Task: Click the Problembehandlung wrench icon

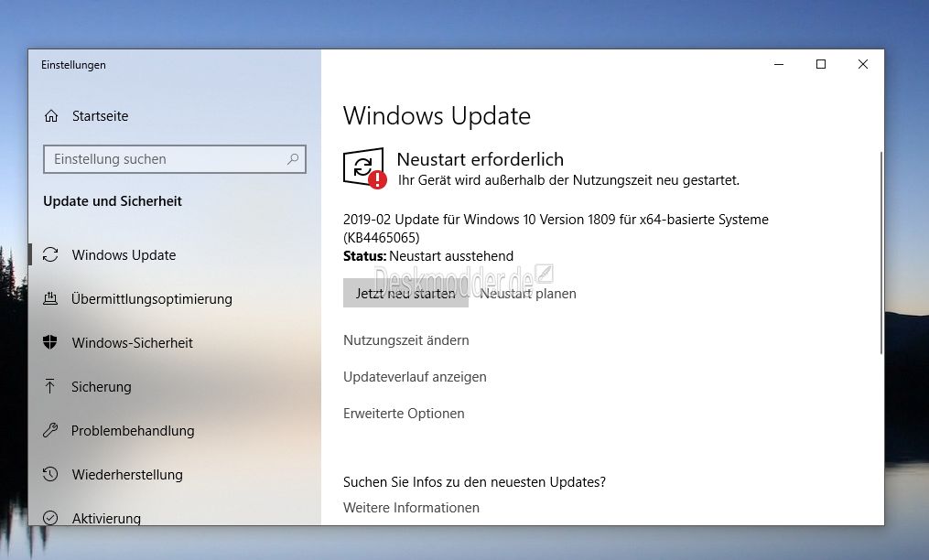Action: tap(50, 430)
